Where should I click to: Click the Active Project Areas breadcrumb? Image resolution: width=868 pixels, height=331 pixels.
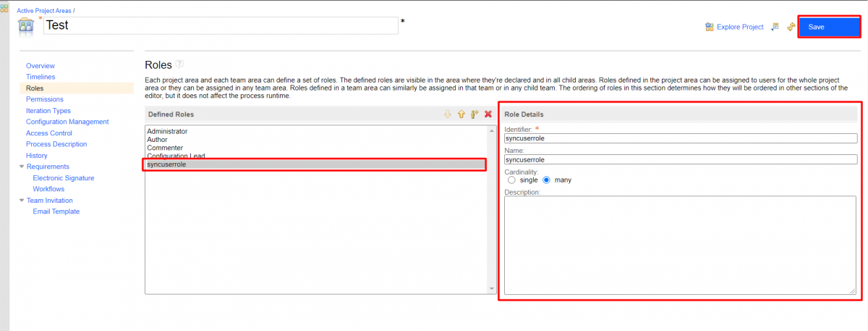43,12
